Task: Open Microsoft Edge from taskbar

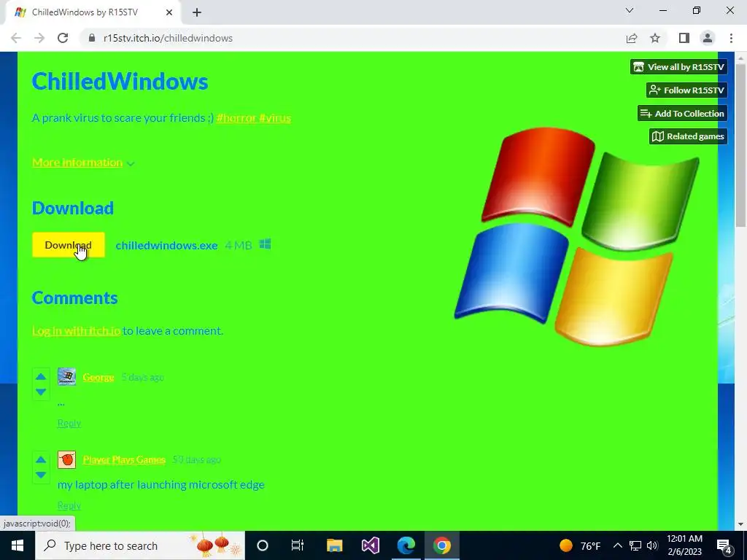Action: pyautogui.click(x=406, y=545)
